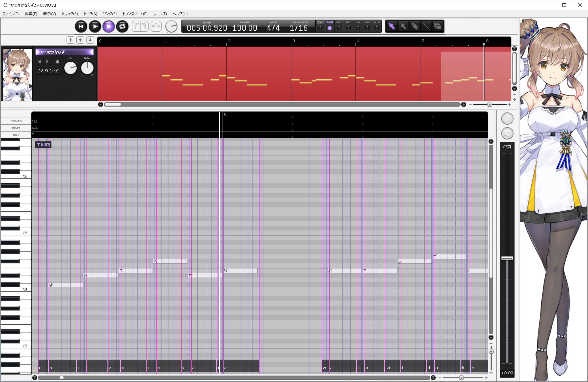Adjust the track VOL knob
This screenshot has height=382, width=588.
pyautogui.click(x=70, y=68)
